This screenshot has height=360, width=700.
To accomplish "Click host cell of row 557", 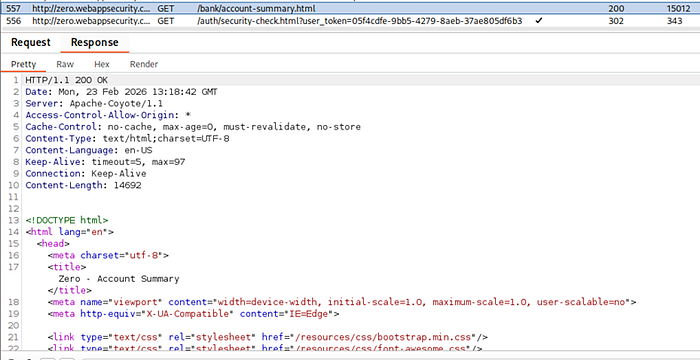I will click(92, 8).
